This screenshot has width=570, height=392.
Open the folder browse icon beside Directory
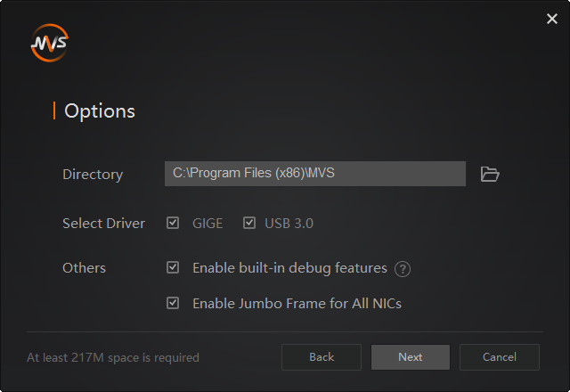click(490, 174)
